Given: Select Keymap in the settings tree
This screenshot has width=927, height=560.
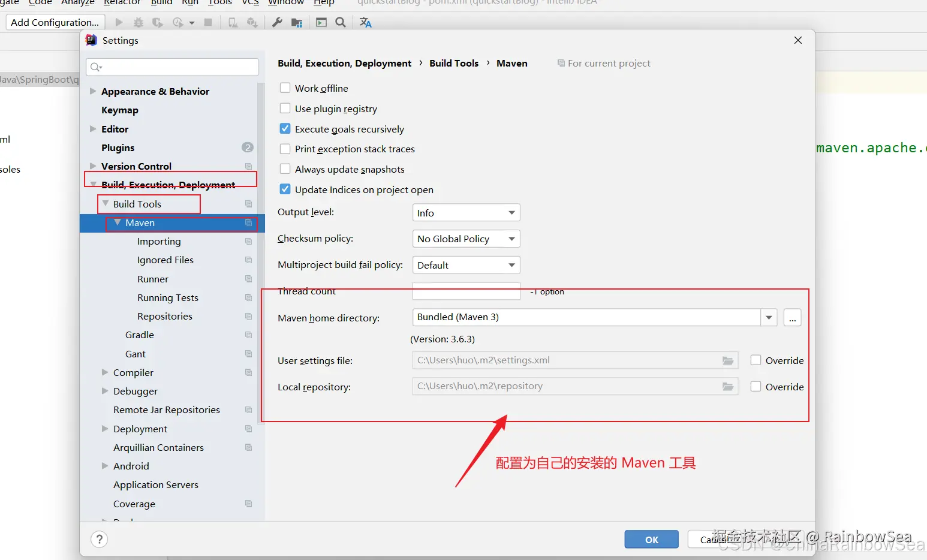Looking at the screenshot, I should point(120,110).
